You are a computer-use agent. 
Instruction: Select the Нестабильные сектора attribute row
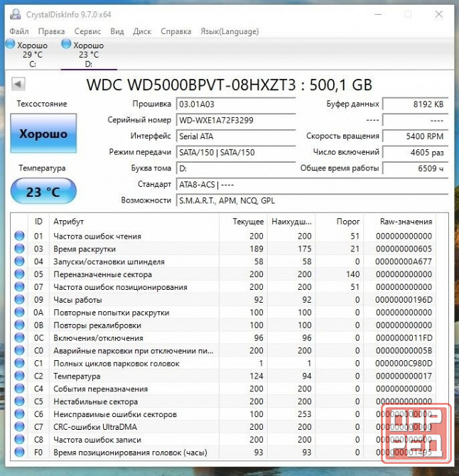point(223,401)
